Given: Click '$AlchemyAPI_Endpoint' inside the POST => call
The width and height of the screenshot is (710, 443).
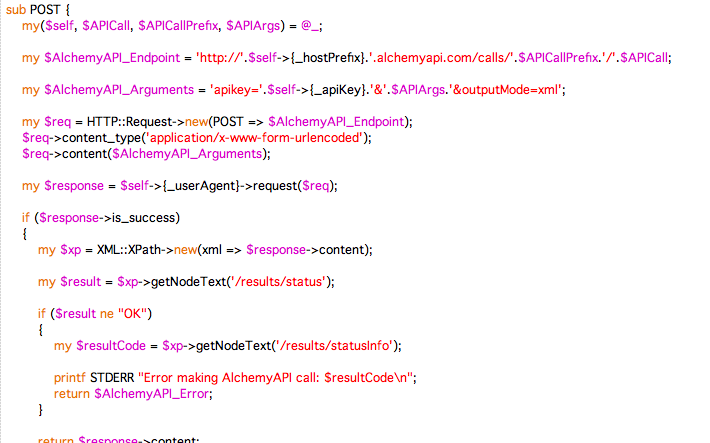Looking at the screenshot, I should tap(336, 122).
